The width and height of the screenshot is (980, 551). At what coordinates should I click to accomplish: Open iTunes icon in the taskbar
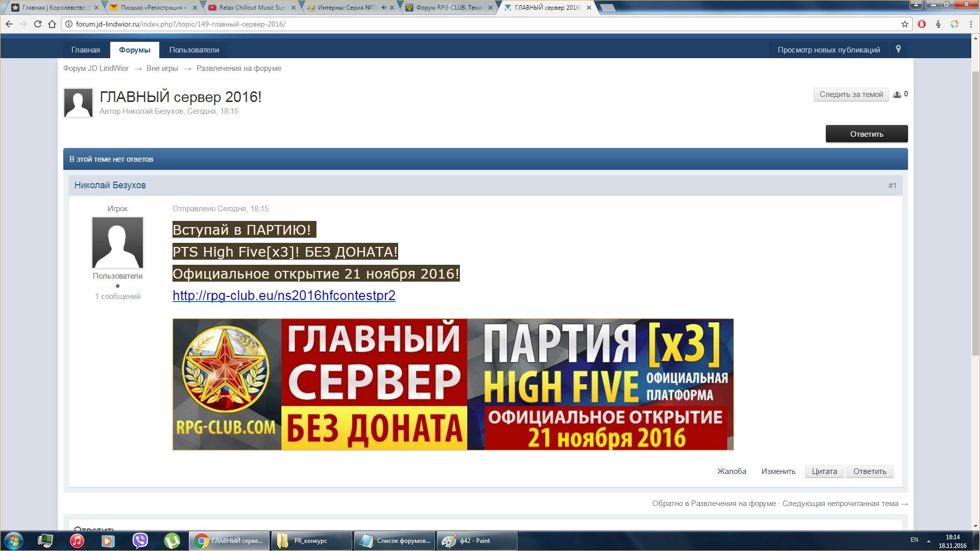pyautogui.click(x=77, y=540)
